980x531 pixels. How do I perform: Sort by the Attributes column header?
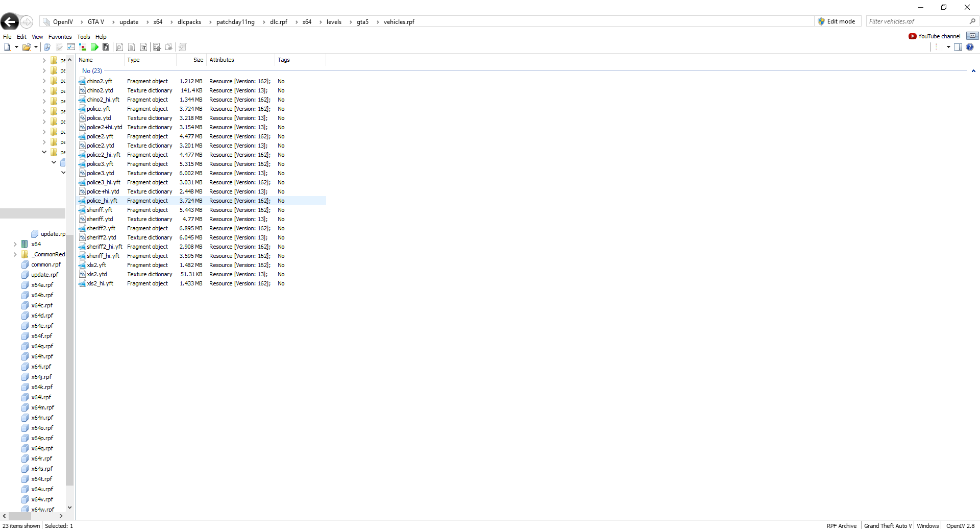(x=240, y=60)
